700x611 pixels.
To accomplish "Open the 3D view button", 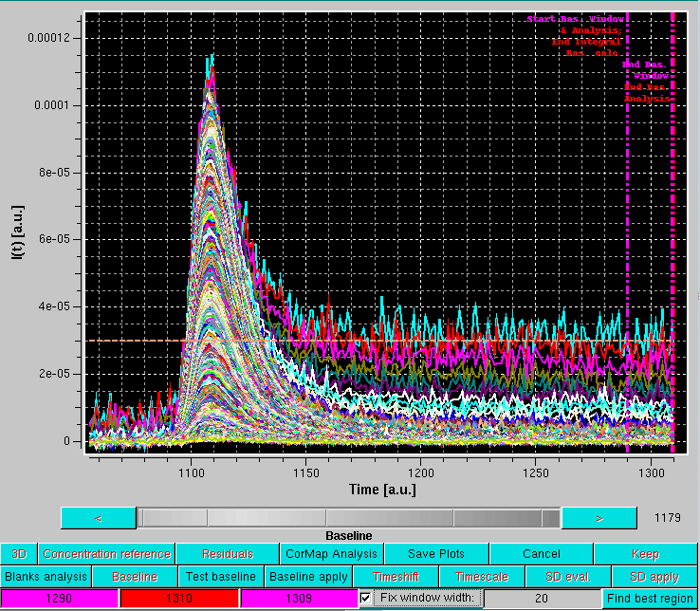I will 19,554.
